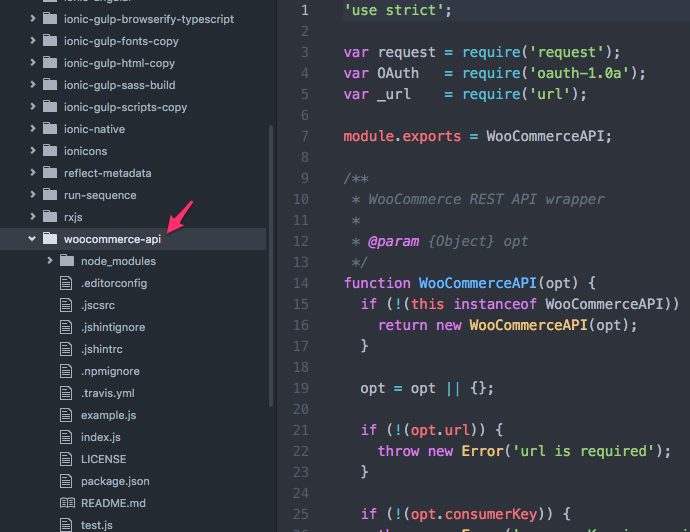Click the .jshintignore file icon
Screen dimensions: 690x532
click(x=66, y=327)
